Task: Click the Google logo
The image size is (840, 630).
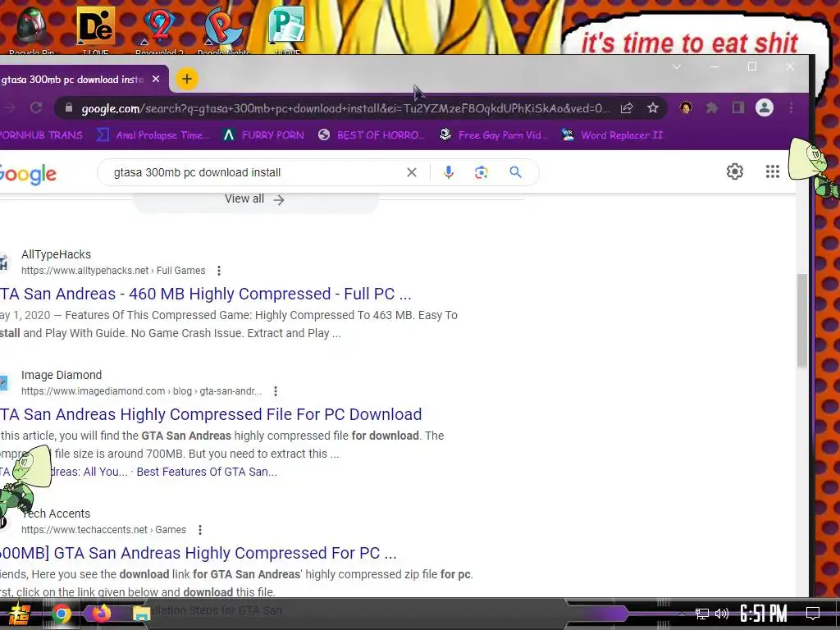Action: tap(28, 174)
